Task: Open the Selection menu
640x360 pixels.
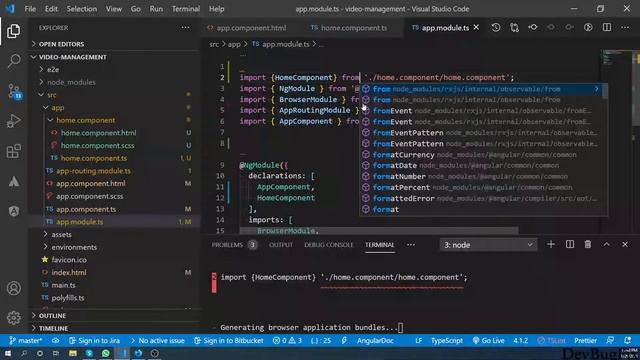Action: [82, 9]
